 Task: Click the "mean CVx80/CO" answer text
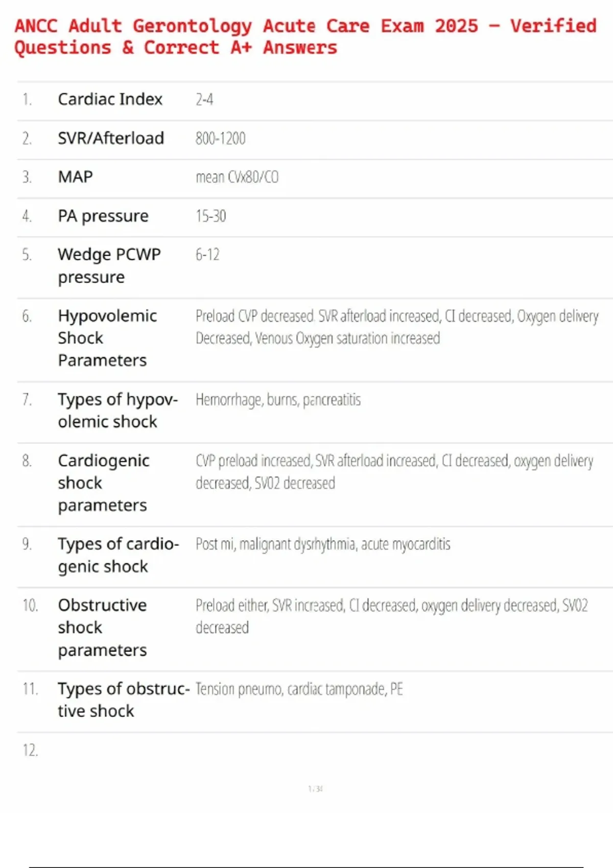237,177
